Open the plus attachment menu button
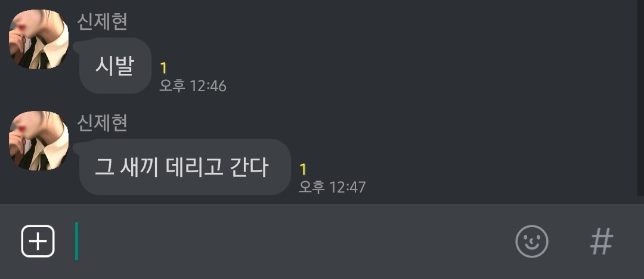The height and width of the screenshot is (279, 644). (x=38, y=241)
